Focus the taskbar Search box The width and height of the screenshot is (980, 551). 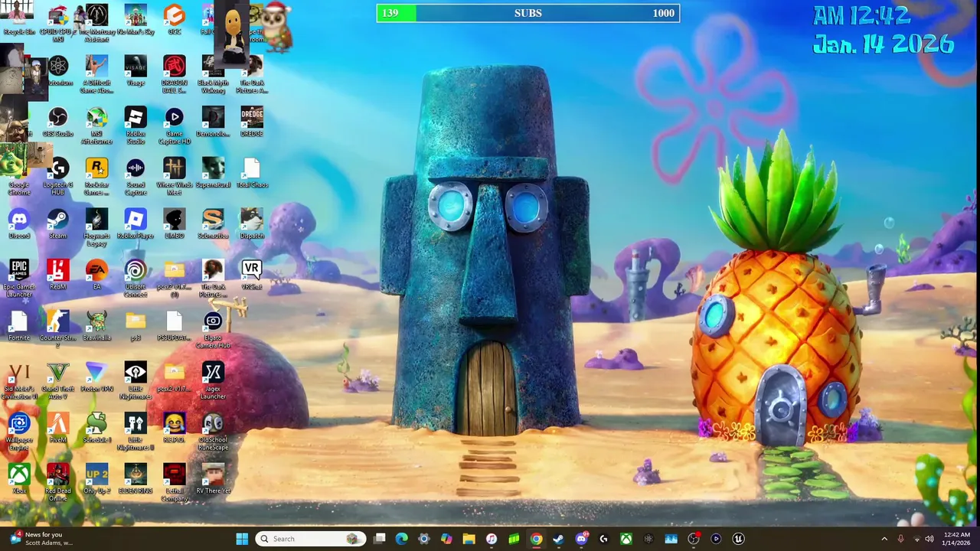tap(310, 539)
